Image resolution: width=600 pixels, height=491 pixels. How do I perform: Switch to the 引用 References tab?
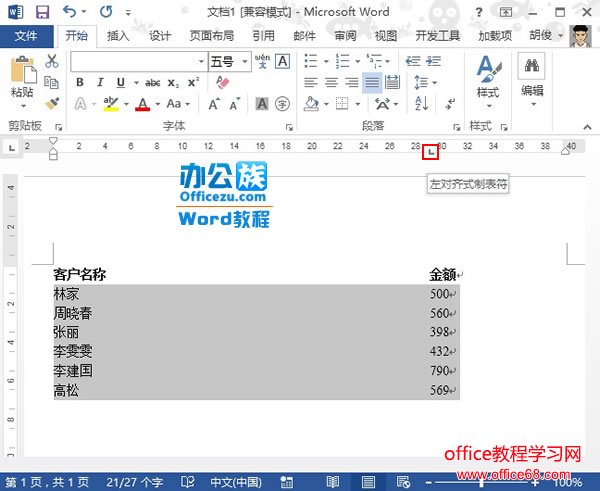pos(263,36)
